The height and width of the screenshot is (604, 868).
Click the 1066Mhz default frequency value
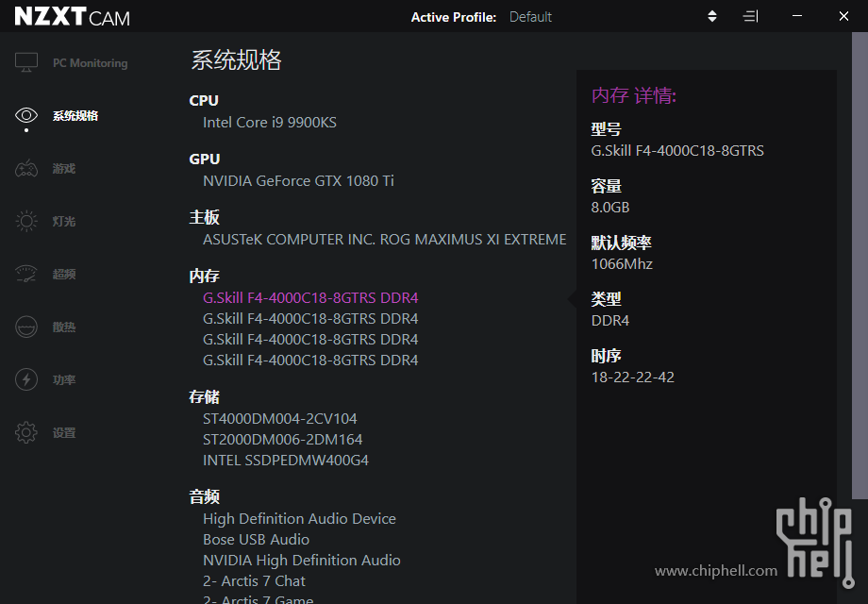click(x=622, y=264)
